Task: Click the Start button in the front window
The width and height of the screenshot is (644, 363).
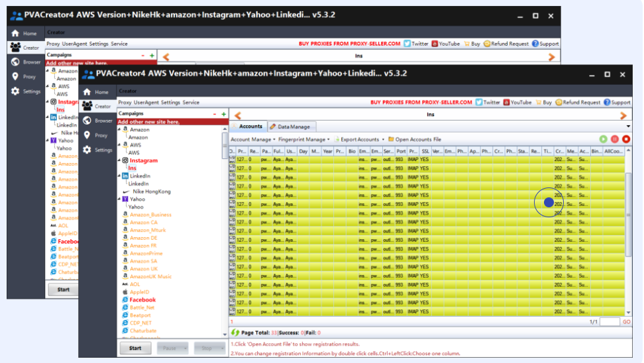Action: pyautogui.click(x=135, y=348)
